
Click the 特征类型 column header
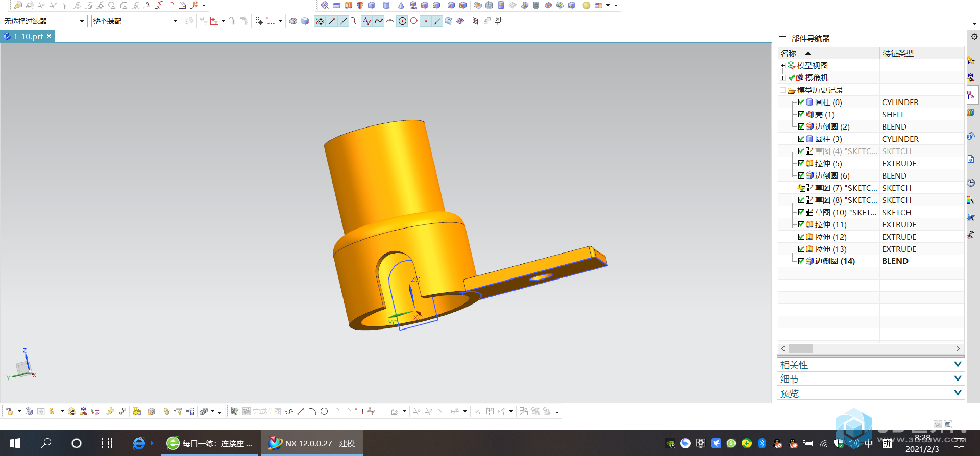922,53
